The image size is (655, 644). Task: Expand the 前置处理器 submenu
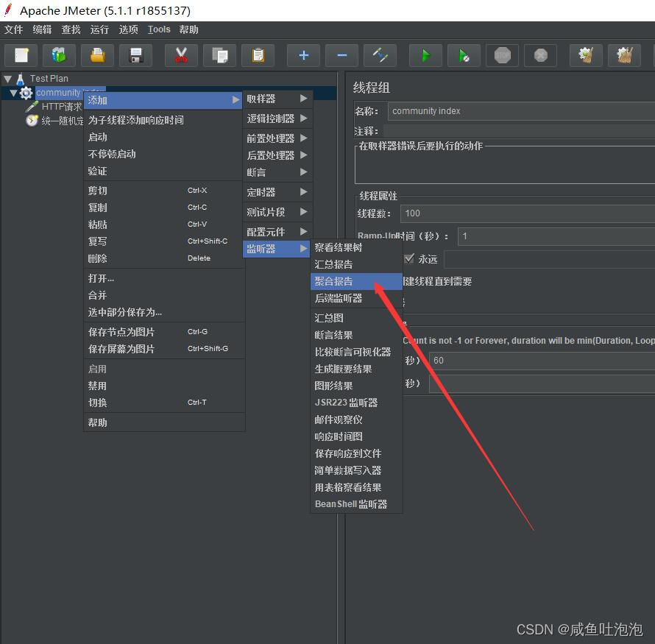click(x=277, y=138)
